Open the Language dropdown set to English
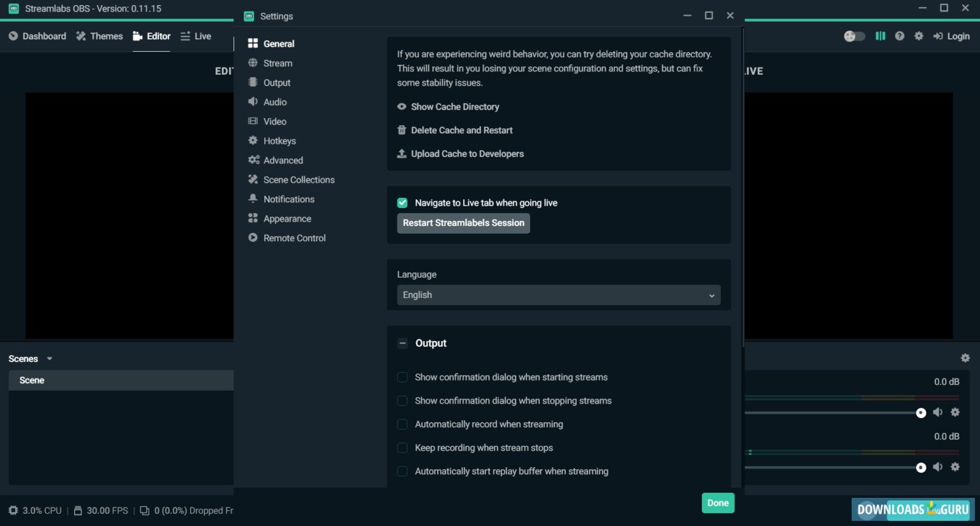Image resolution: width=980 pixels, height=526 pixels. pyautogui.click(x=558, y=295)
